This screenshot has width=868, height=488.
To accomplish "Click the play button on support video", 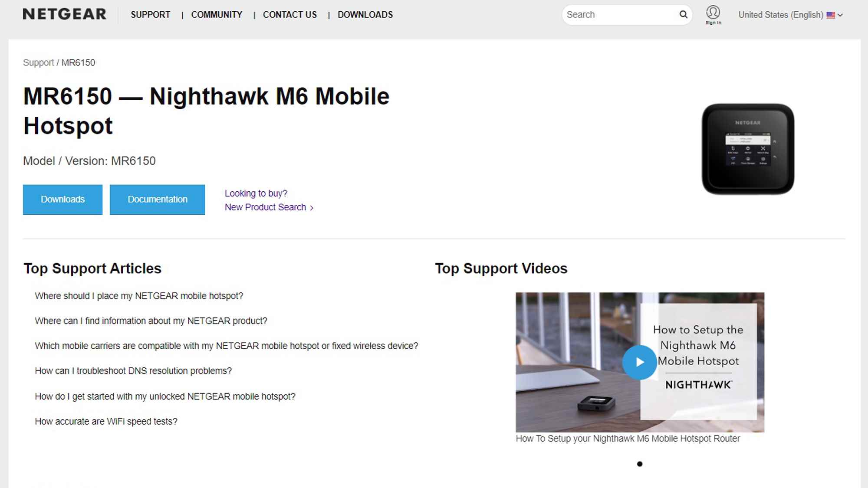I will pos(639,362).
